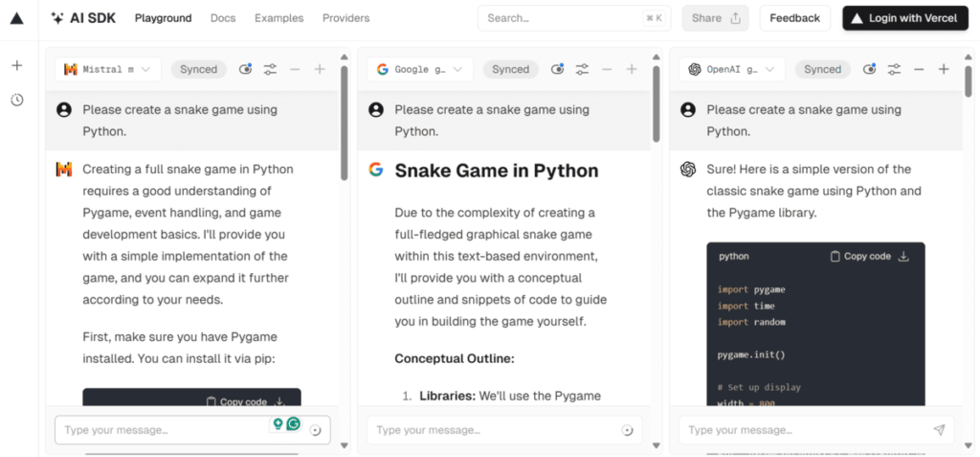The image size is (980, 457).
Task: Open the Feedback button
Action: pyautogui.click(x=795, y=18)
